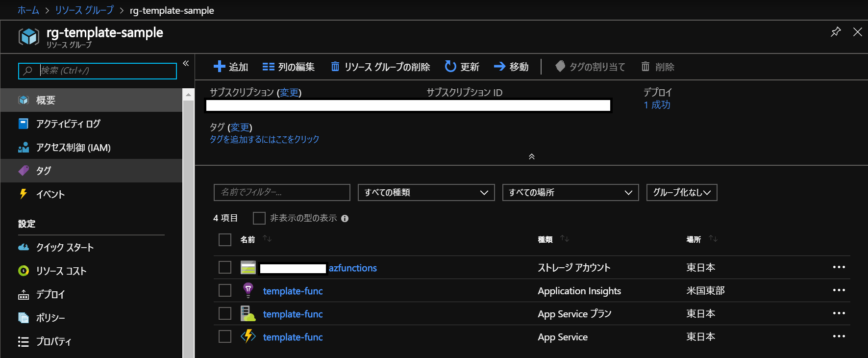Open すべての種類 dropdown
868x358 pixels.
click(426, 192)
